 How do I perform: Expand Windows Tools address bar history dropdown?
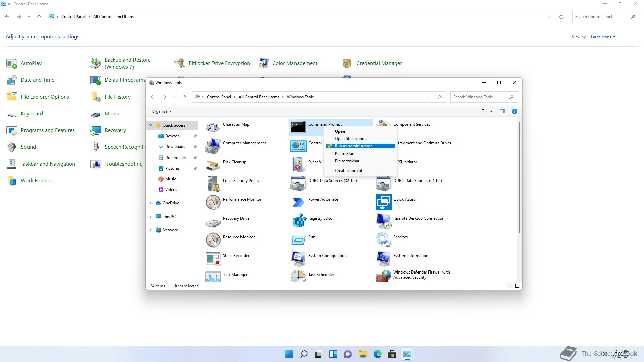(427, 97)
